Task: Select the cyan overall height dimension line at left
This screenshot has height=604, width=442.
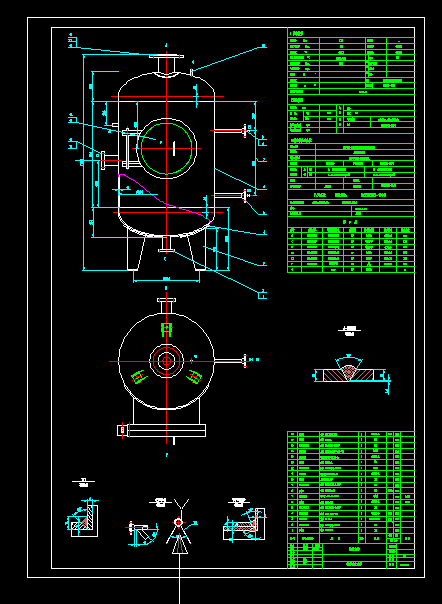Action: 83,163
